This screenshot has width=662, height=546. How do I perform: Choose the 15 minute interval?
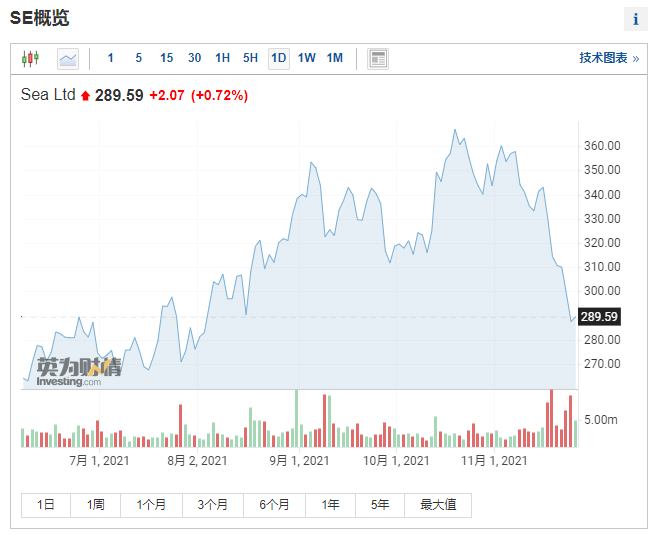166,58
